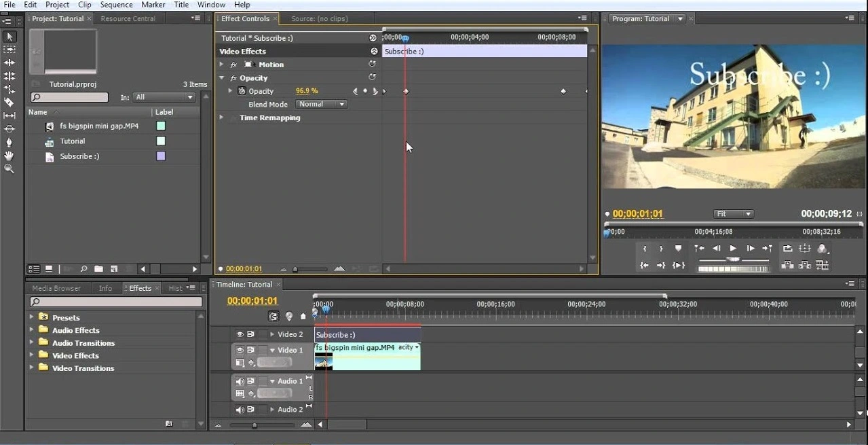Select the Slide tool
Screen dimensions: 868x445
coord(10,129)
